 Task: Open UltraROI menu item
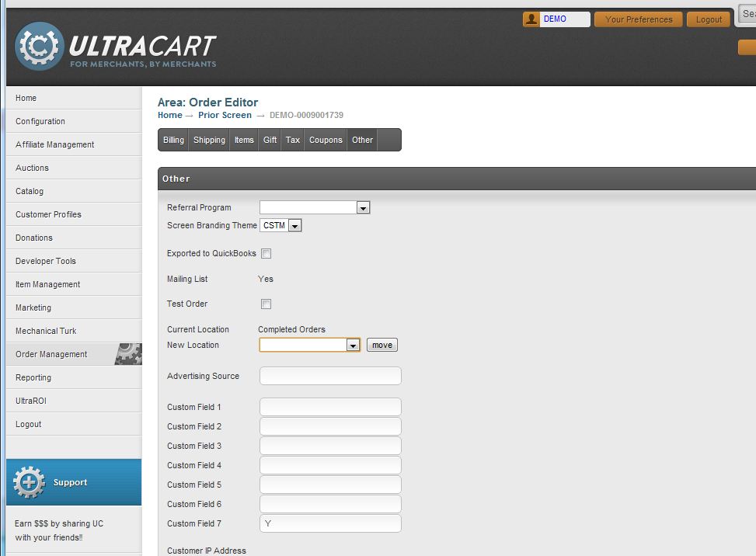[x=74, y=401]
